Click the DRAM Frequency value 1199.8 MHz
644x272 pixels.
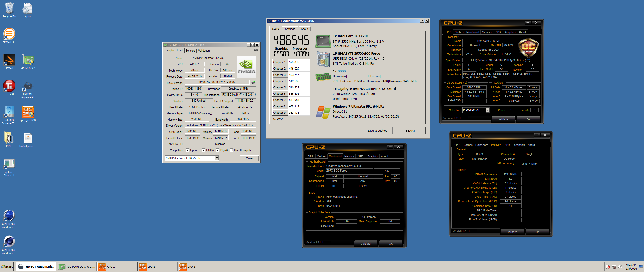pos(511,174)
